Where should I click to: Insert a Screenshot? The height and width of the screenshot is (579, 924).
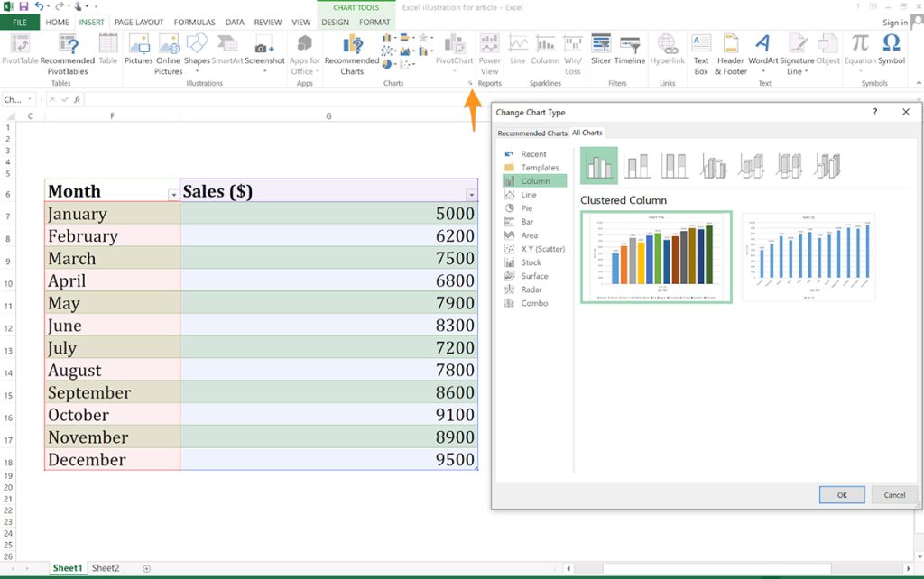tap(264, 50)
